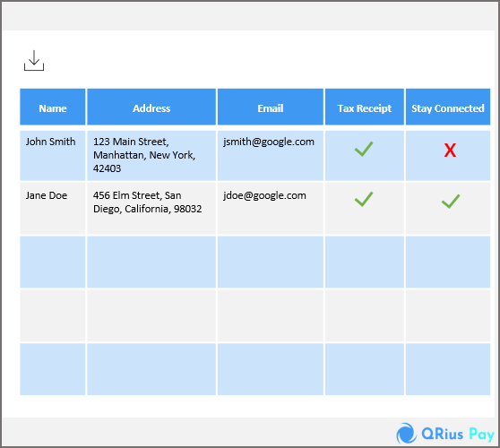Select the Jane Doe name cell

(53, 209)
